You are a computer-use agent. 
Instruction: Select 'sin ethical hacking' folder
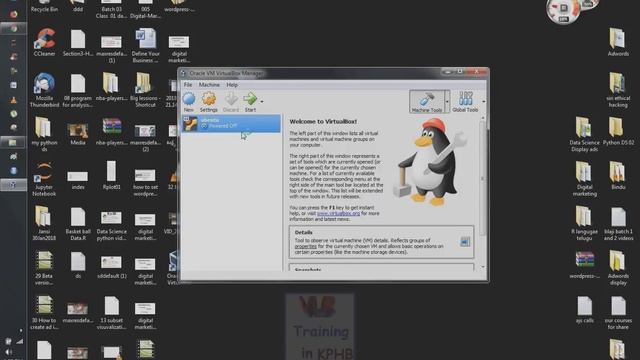pos(618,90)
